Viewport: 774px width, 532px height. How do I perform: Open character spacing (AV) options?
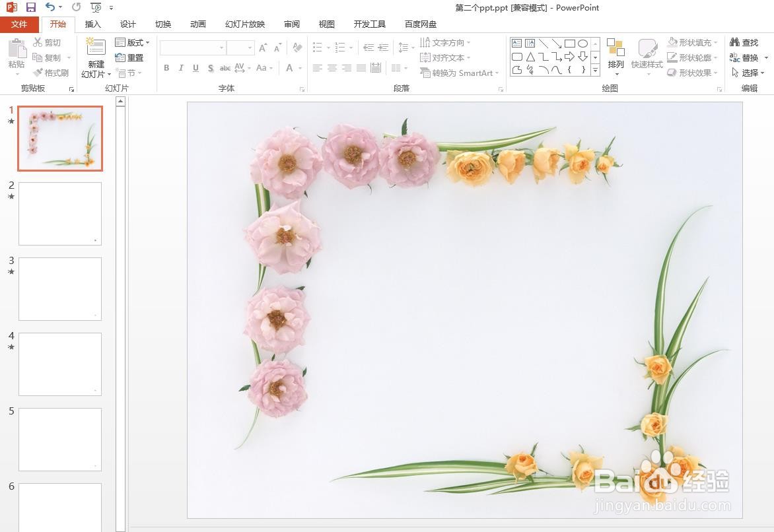point(242,68)
